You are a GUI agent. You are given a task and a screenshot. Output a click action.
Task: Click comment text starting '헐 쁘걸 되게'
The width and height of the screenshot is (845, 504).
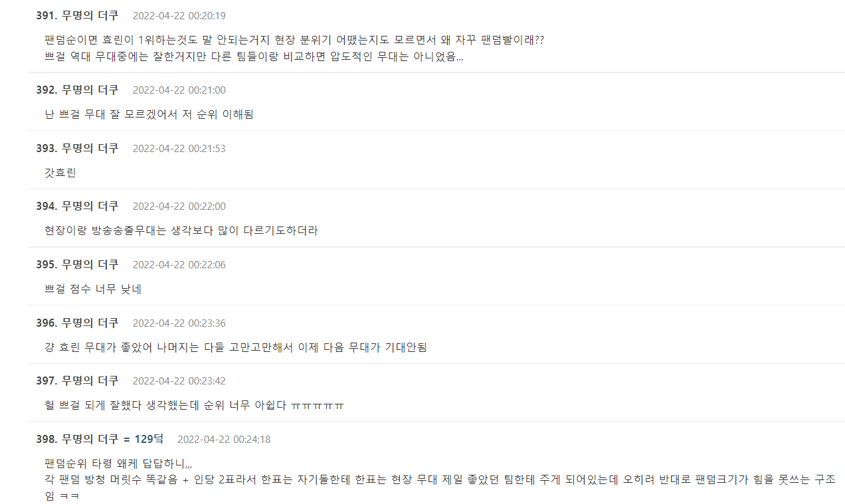pyautogui.click(x=194, y=405)
